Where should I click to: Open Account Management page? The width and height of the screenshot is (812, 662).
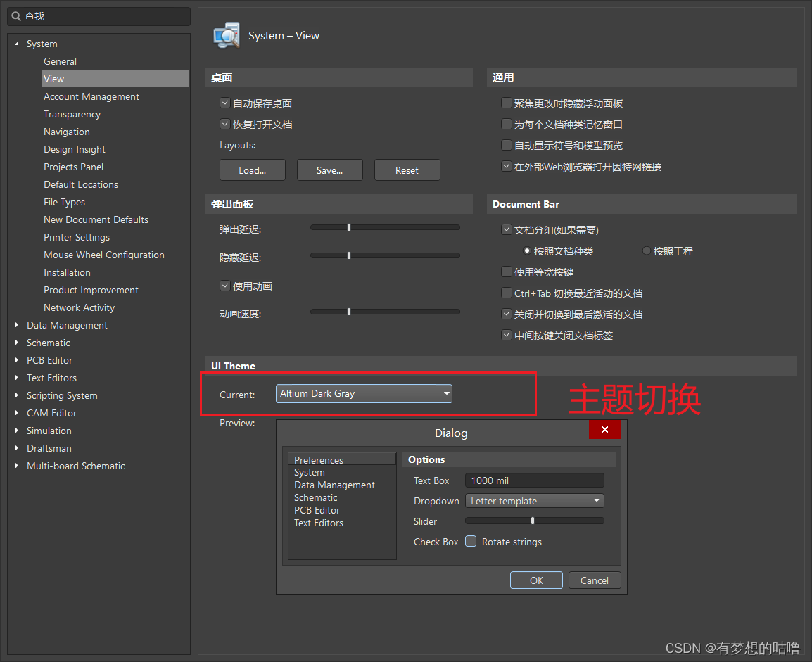click(x=91, y=96)
